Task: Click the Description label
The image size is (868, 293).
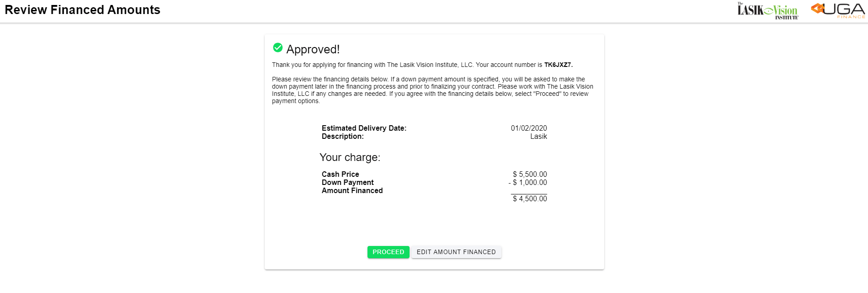Action: pos(343,137)
